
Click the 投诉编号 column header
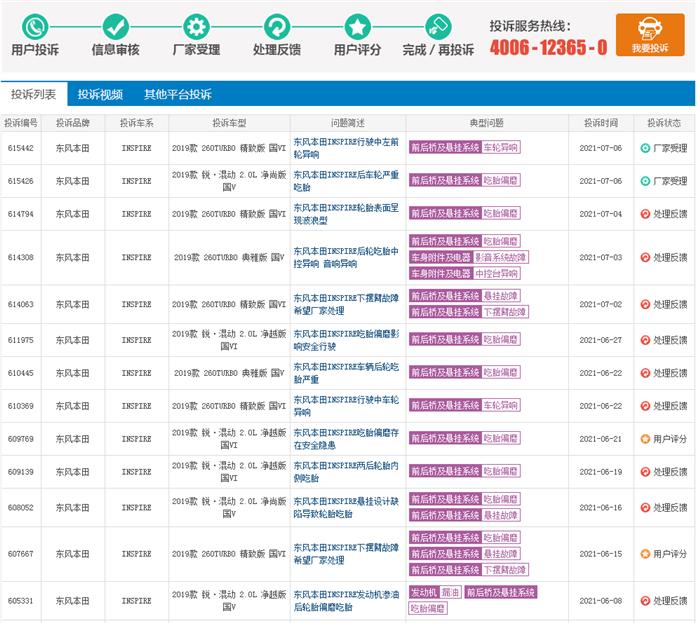pos(21,123)
